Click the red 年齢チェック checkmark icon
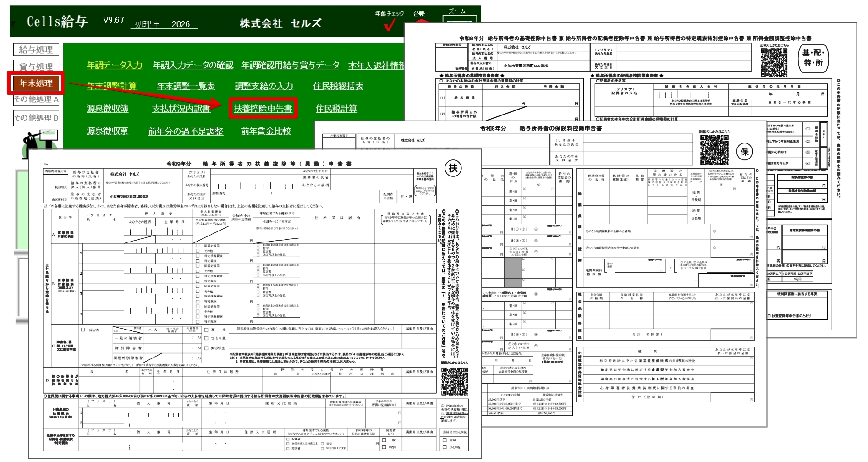Image resolution: width=868 pixels, height=462 pixels. tap(389, 24)
